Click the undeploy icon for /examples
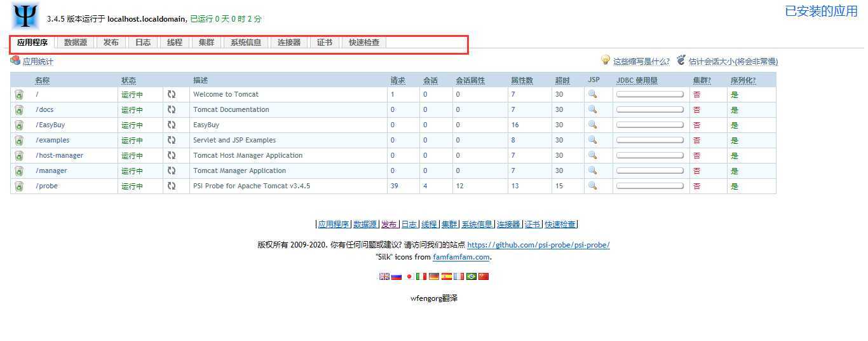 click(19, 141)
